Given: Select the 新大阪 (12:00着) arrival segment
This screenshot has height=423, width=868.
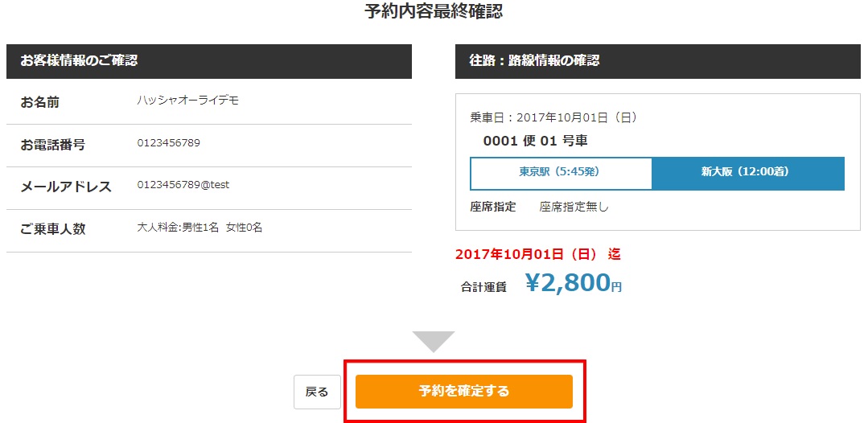Looking at the screenshot, I should [x=747, y=173].
